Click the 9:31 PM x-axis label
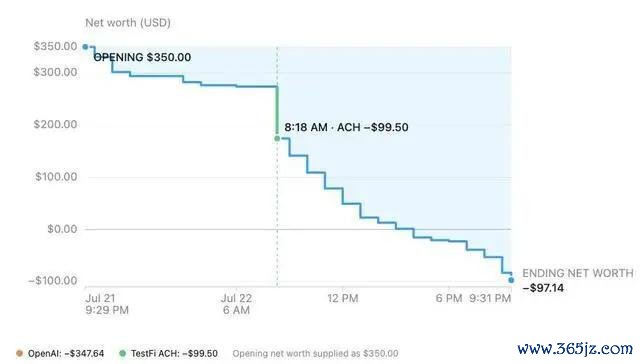 tap(490, 298)
